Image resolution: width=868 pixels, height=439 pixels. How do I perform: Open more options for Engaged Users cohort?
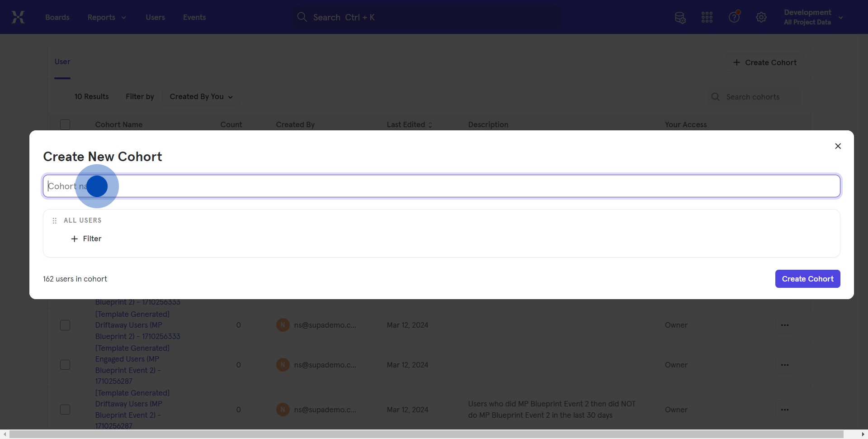tap(785, 365)
